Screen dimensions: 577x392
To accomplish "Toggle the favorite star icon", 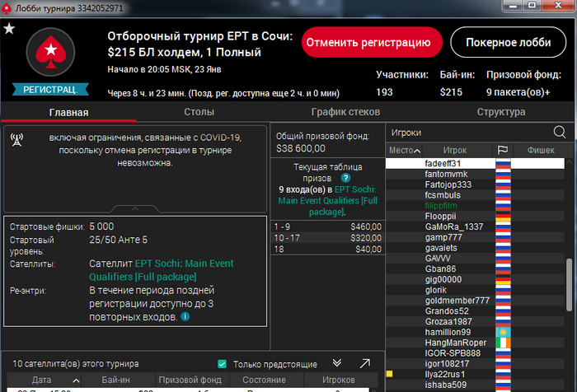I will [x=9, y=28].
